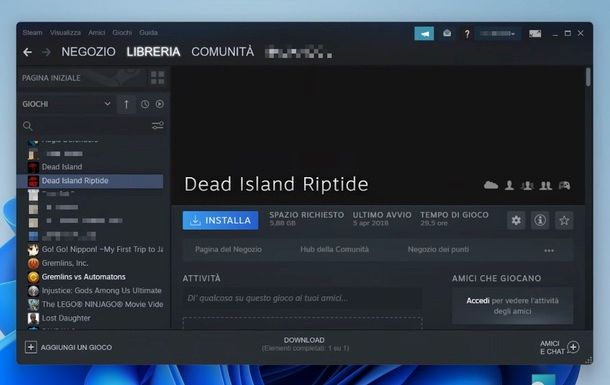Viewport: 610px width, 385px height.
Task: Open the Visualizza menu
Action: coord(65,33)
